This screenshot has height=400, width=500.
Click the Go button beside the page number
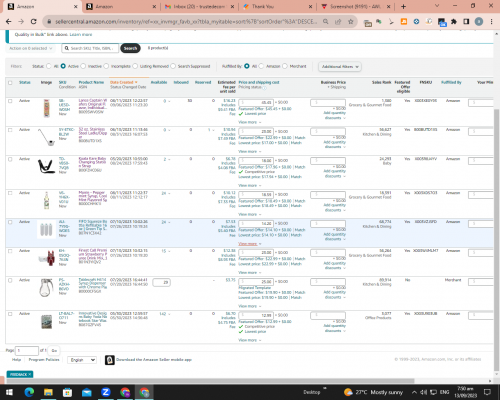tap(54, 351)
